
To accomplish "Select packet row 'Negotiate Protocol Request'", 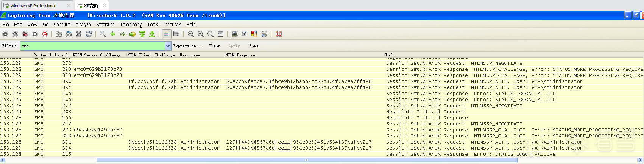I will pyautogui.click(x=321, y=112).
